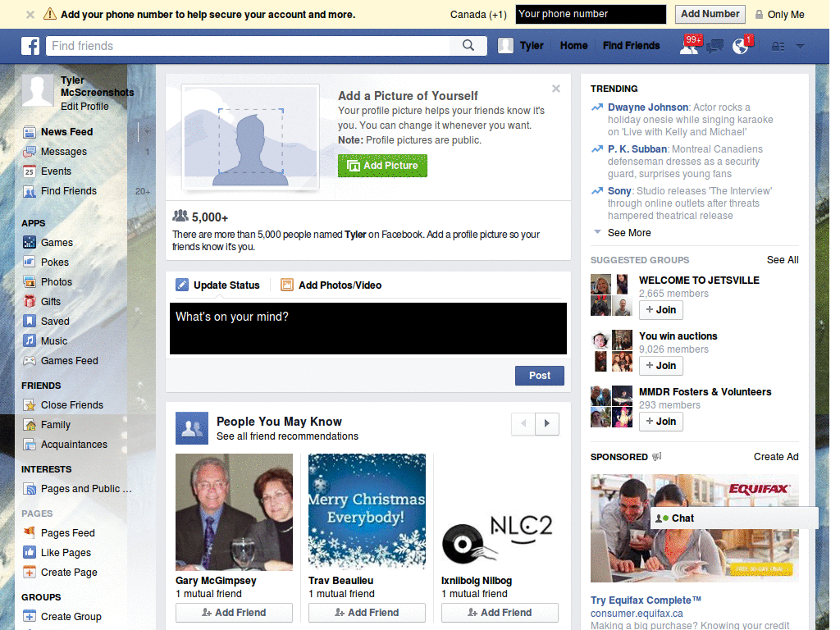The height and width of the screenshot is (630, 840).
Task: Open the Canada (+1) country selector
Action: click(478, 15)
